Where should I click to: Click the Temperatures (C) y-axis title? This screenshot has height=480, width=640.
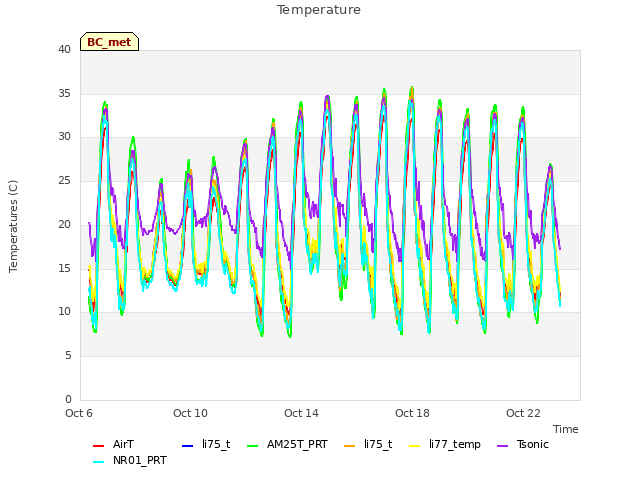tap(13, 226)
